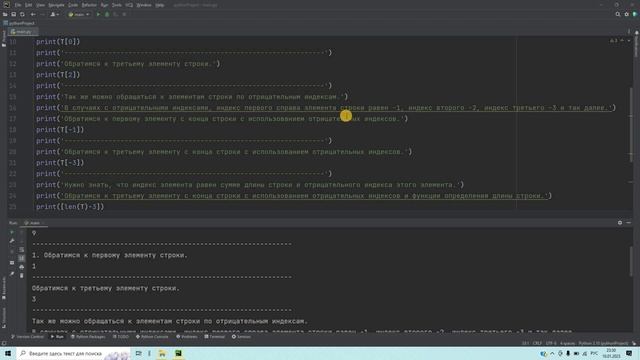The width and height of the screenshot is (640, 360).
Task: Click the Stop icon in main toolbar
Action: tap(124, 14)
